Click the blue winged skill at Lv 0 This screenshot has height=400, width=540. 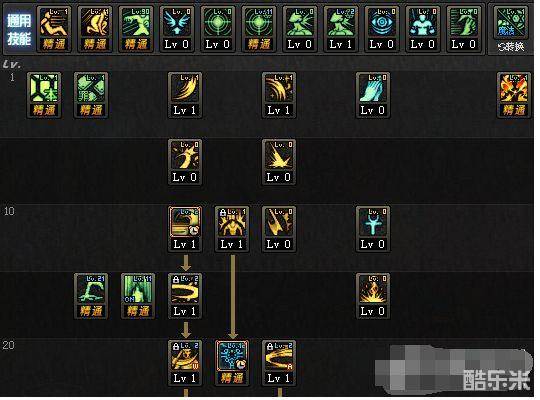177,29
